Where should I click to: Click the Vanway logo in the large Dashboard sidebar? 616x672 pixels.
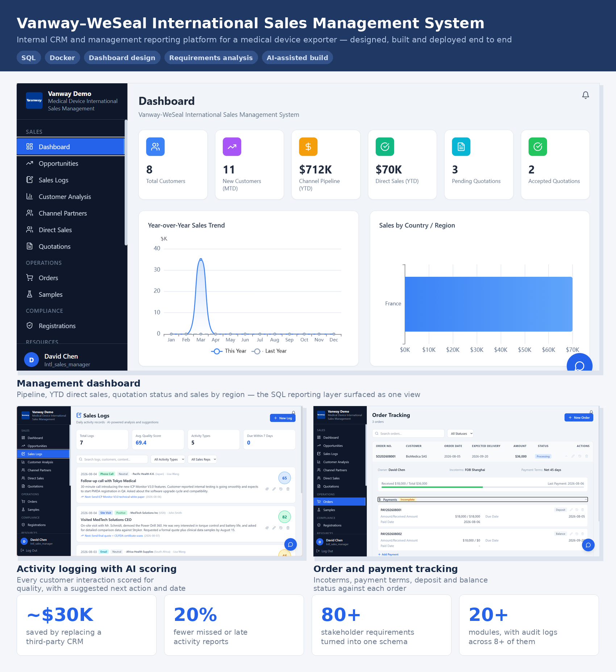(34, 101)
